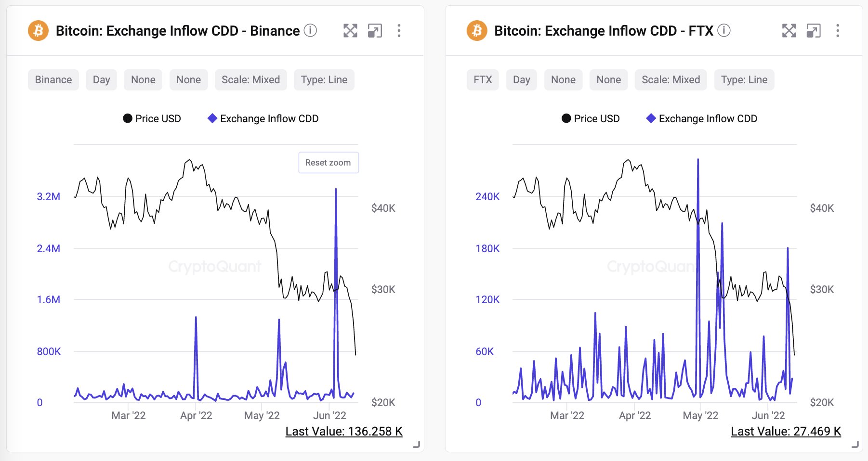Expand the Binance chart to fullscreen

pyautogui.click(x=350, y=31)
